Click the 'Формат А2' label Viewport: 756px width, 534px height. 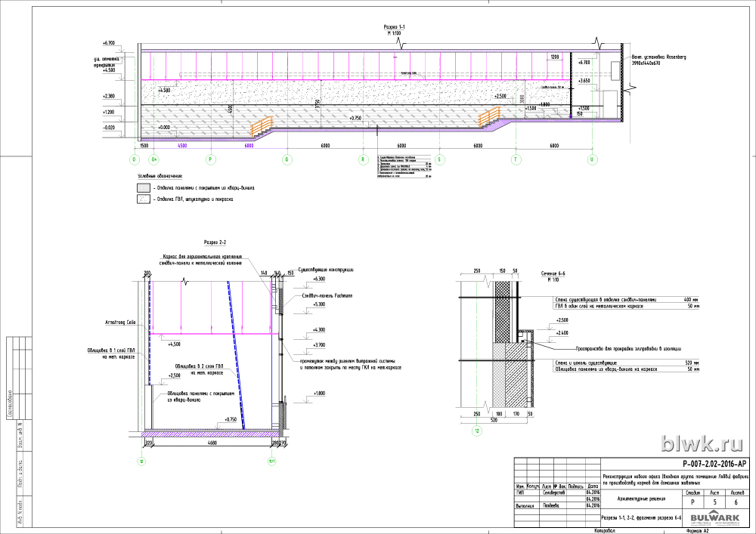tap(697, 531)
